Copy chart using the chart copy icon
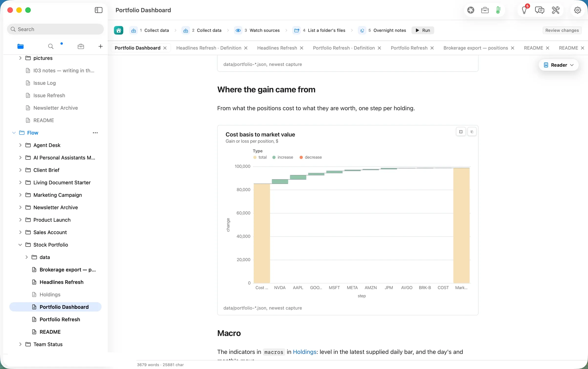 point(472,132)
